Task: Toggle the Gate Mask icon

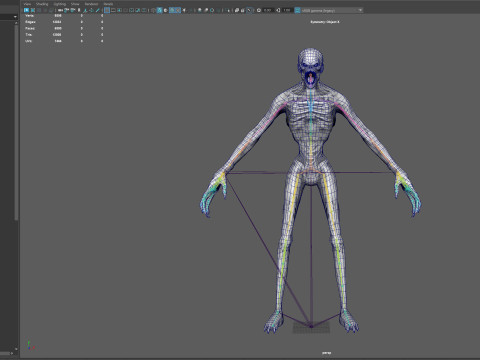Action: [125, 10]
